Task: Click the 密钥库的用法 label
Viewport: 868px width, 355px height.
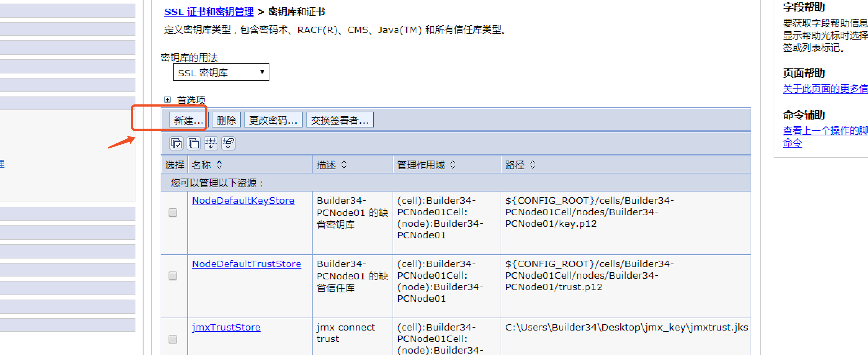Action: pos(189,58)
